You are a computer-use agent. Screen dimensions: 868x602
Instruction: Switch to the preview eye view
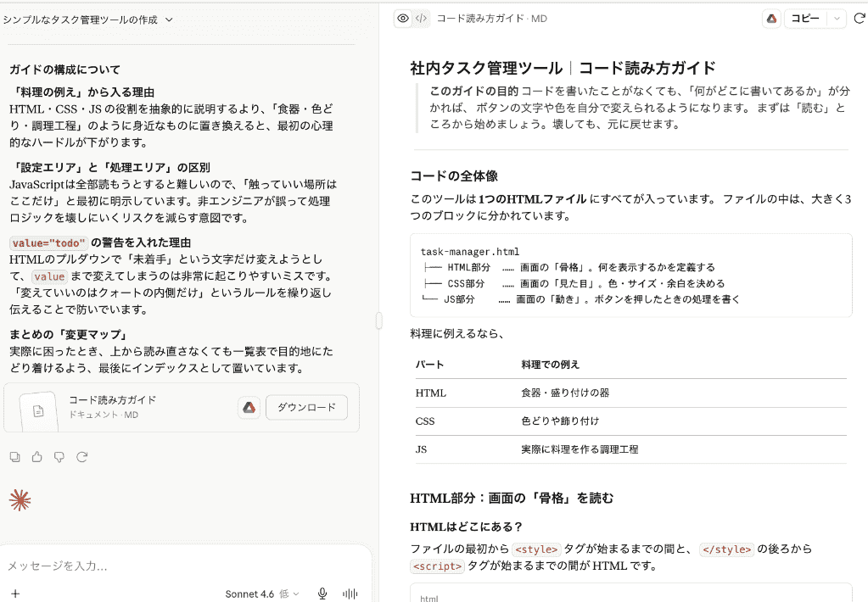coord(403,19)
